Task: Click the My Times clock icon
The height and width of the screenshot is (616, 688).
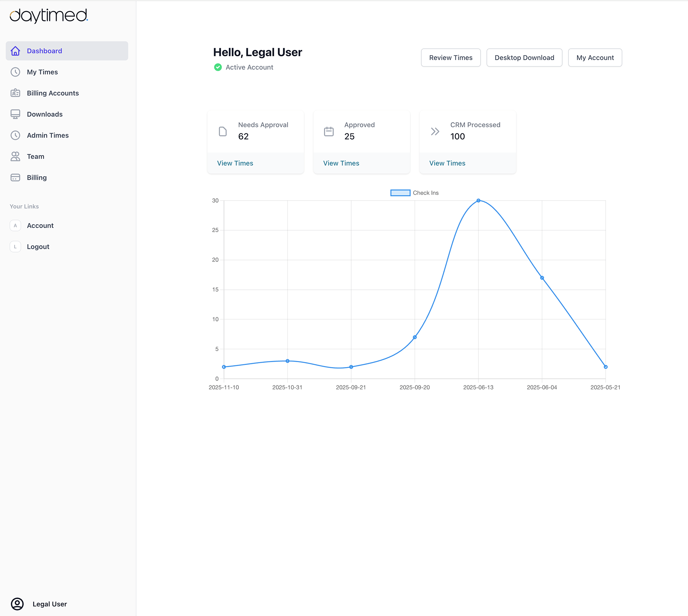Action: 15,72
